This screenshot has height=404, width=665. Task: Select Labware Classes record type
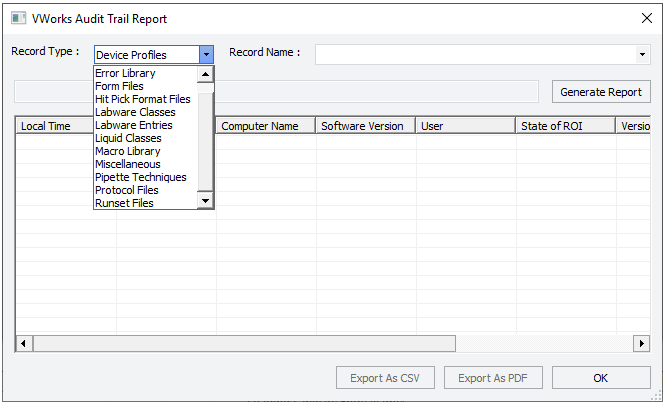click(145, 112)
